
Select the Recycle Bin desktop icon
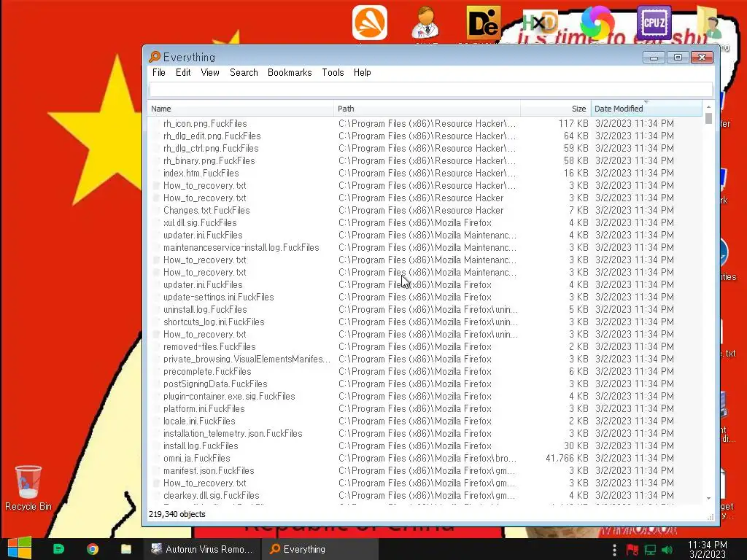click(x=28, y=488)
